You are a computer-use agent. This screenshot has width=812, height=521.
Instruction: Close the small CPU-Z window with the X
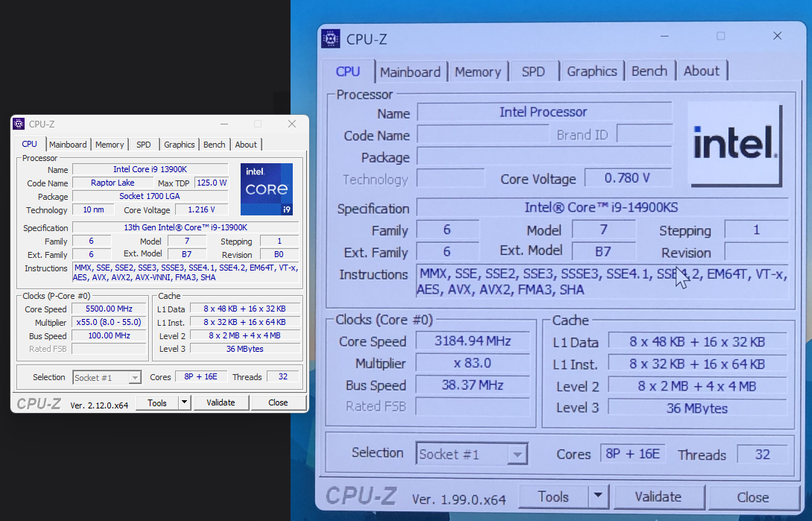[x=292, y=124]
